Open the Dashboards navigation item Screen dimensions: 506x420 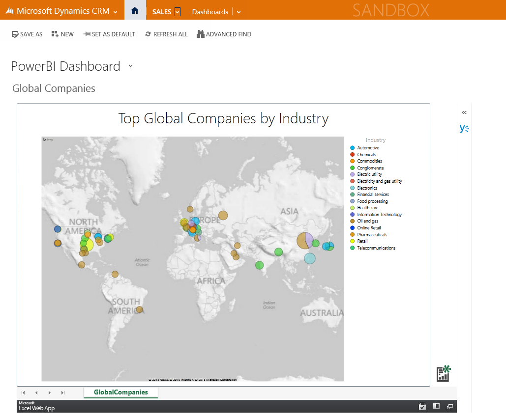click(x=210, y=12)
